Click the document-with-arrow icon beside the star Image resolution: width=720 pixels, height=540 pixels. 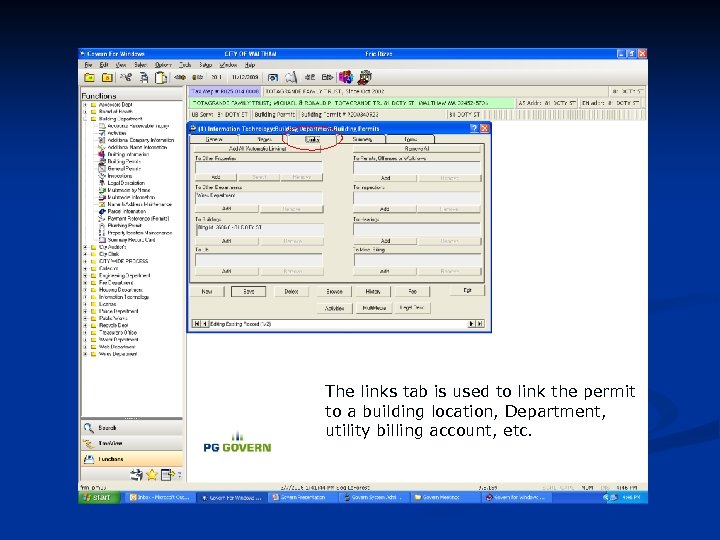click(167, 475)
